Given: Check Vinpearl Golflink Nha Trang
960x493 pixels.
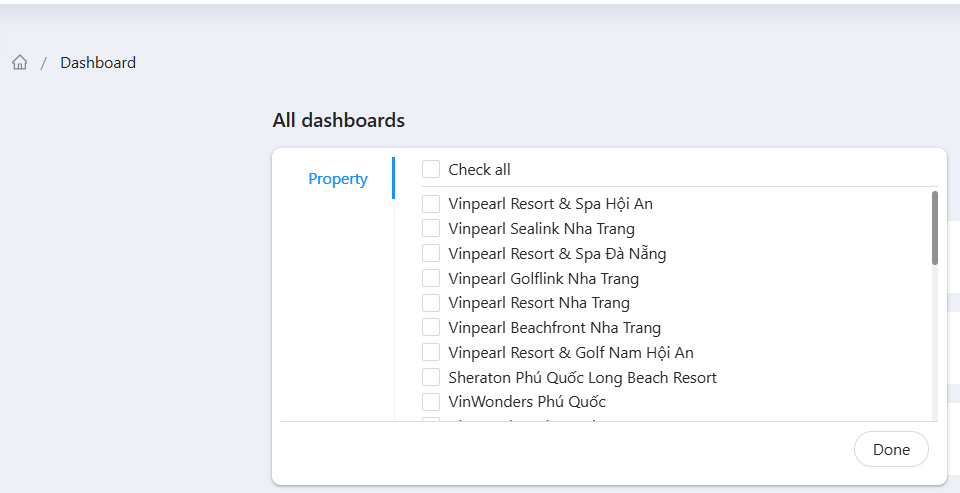Looking at the screenshot, I should click(431, 278).
